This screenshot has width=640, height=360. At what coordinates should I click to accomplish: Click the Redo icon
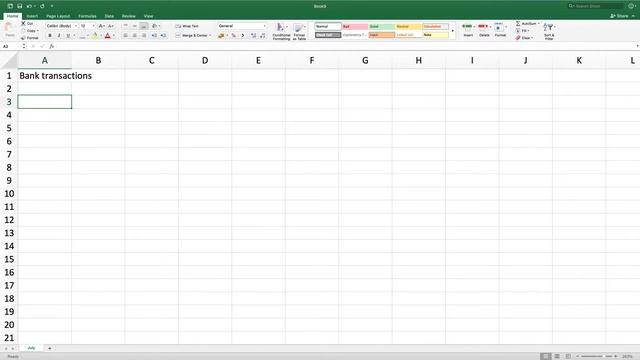[42, 6]
